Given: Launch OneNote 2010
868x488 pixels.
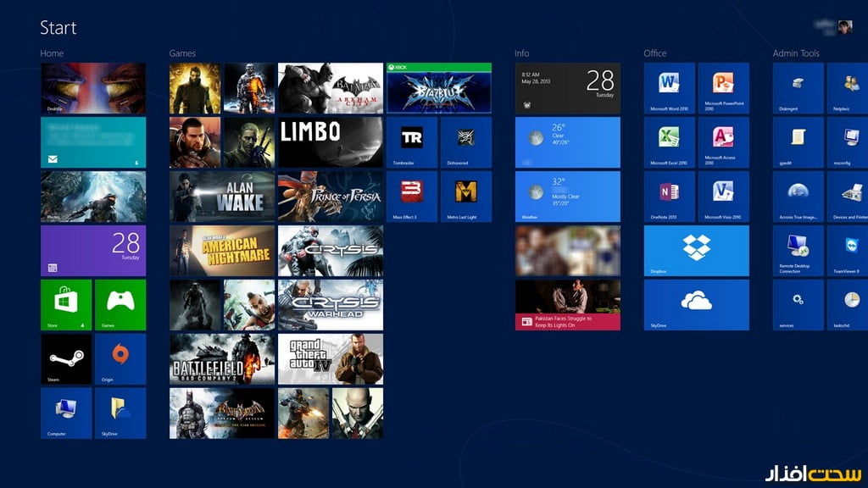Looking at the screenshot, I should [669, 197].
